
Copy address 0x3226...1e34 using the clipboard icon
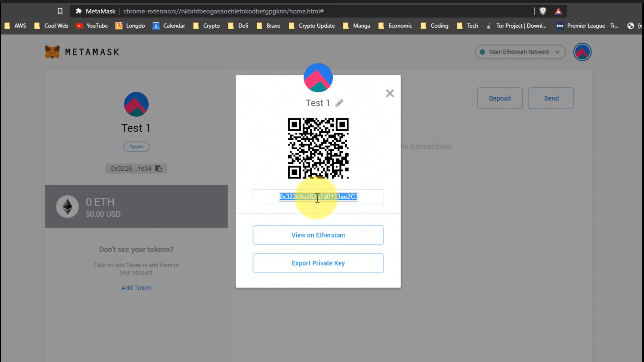coord(159,168)
